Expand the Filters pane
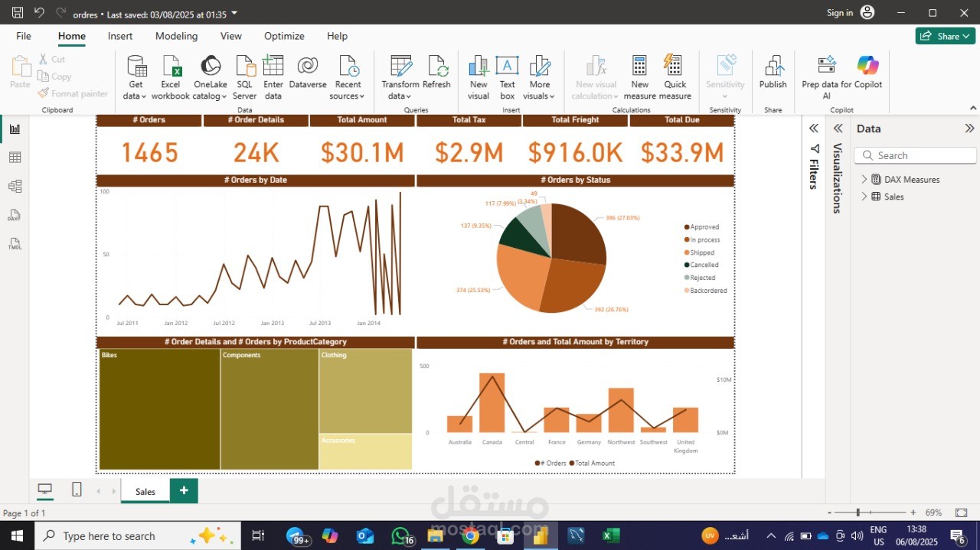This screenshot has width=980, height=550. pos(814,129)
